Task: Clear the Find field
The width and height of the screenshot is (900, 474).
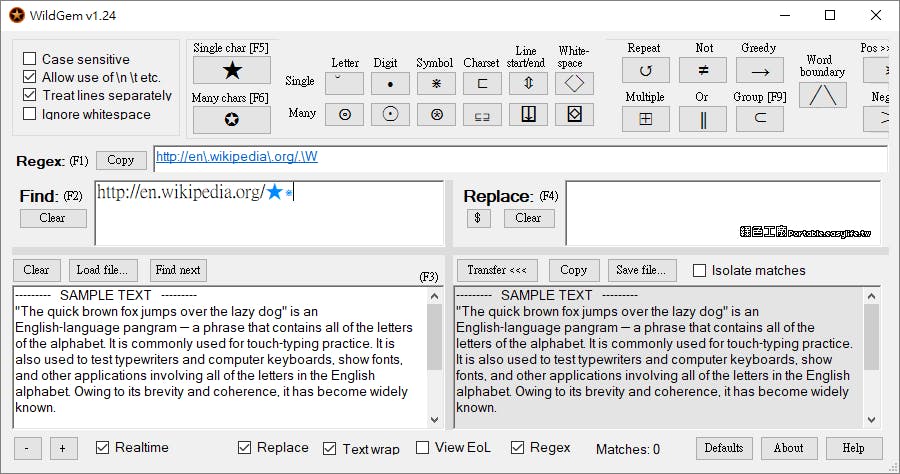Action: [53, 218]
